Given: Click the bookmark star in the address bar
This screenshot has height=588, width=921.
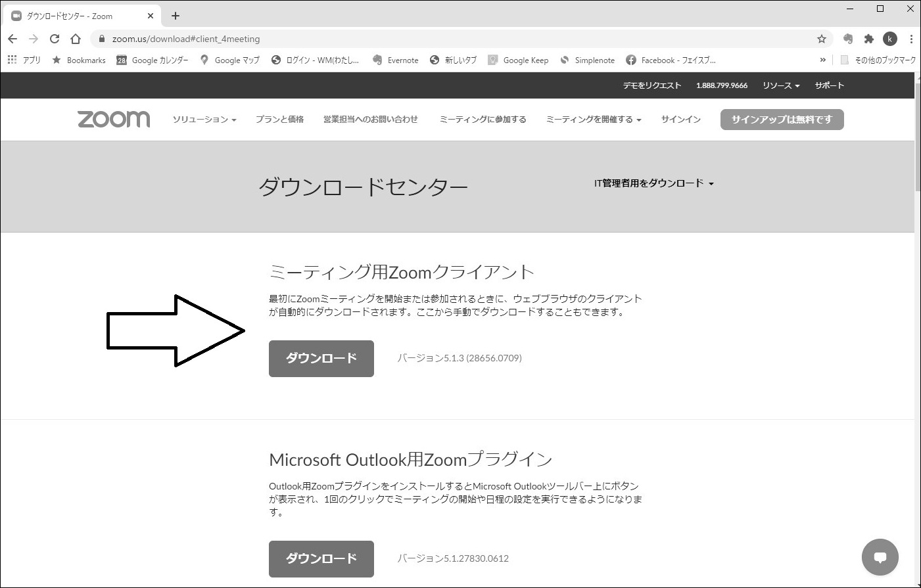Looking at the screenshot, I should (x=821, y=39).
